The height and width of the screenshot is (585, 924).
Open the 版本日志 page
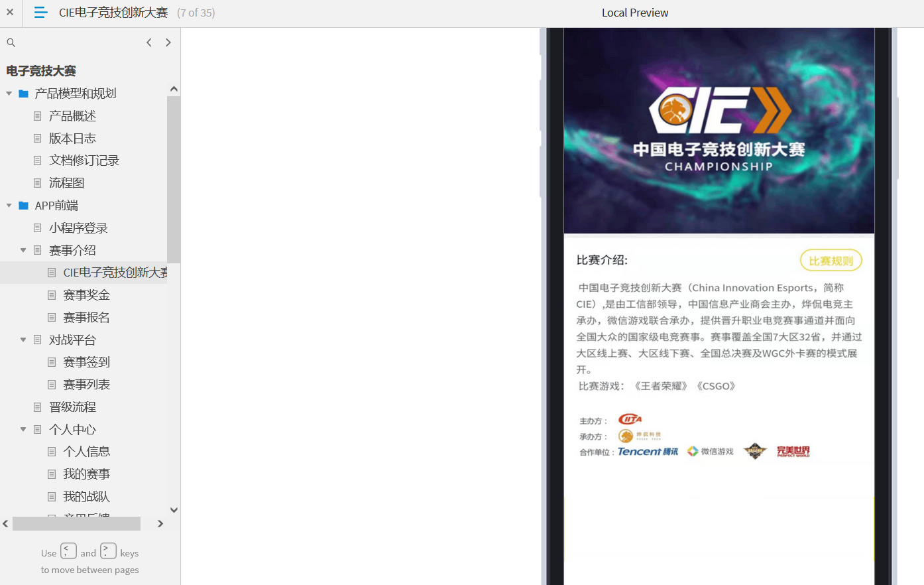tap(72, 138)
